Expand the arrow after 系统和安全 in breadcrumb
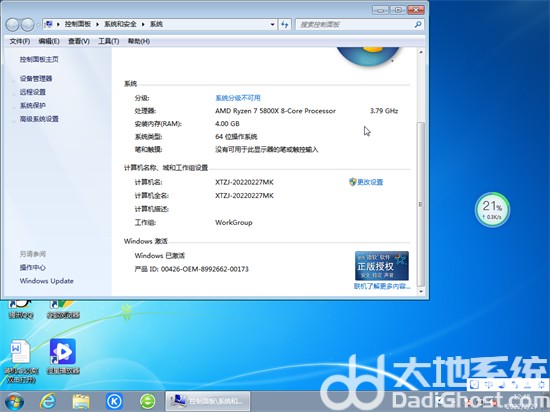 [143, 24]
